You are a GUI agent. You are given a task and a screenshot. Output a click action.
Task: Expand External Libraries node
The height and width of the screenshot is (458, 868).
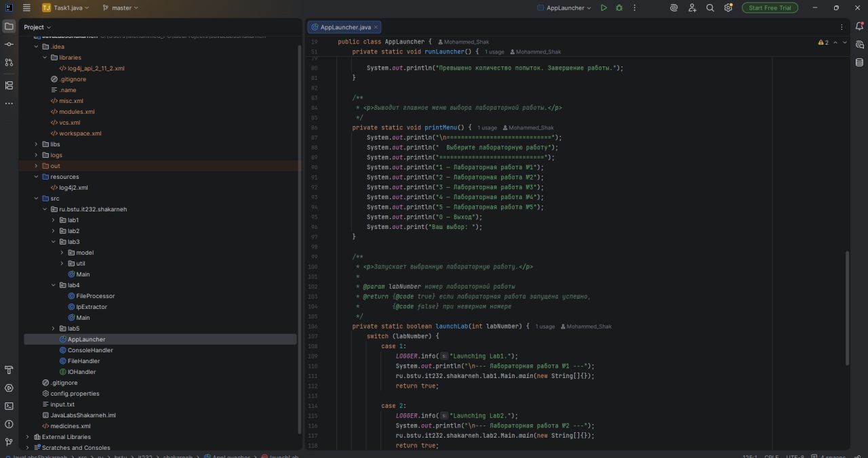pyautogui.click(x=28, y=437)
